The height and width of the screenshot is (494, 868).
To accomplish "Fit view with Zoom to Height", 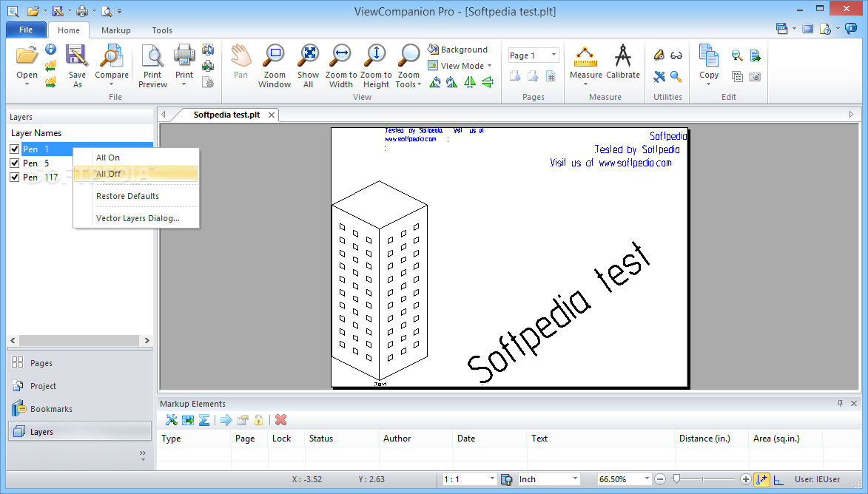I will pyautogui.click(x=376, y=66).
